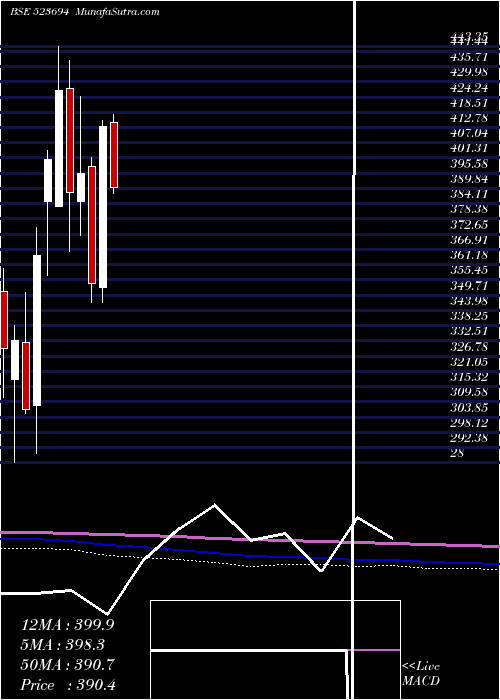The image size is (500, 700).
Task: Click the '12MA : 399.9' readout
Action: pyautogui.click(x=67, y=624)
